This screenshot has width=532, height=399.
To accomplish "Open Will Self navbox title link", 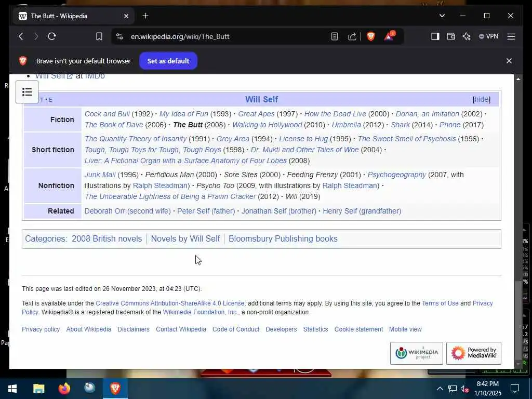I will click(x=262, y=99).
